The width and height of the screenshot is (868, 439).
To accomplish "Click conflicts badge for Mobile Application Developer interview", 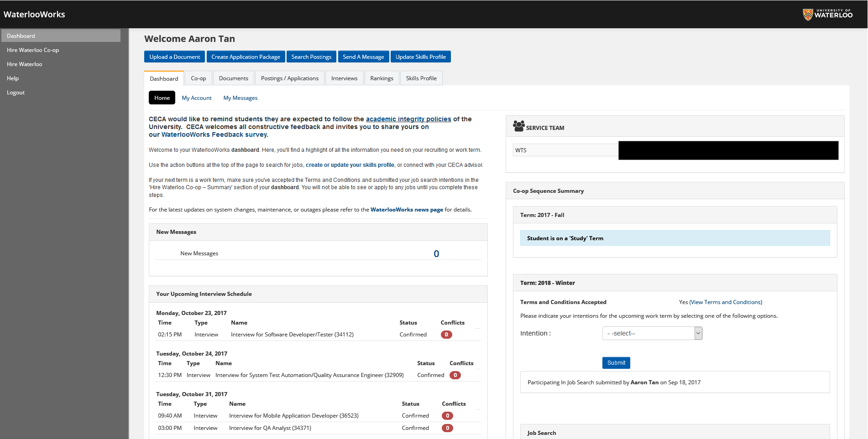I will coord(448,416).
